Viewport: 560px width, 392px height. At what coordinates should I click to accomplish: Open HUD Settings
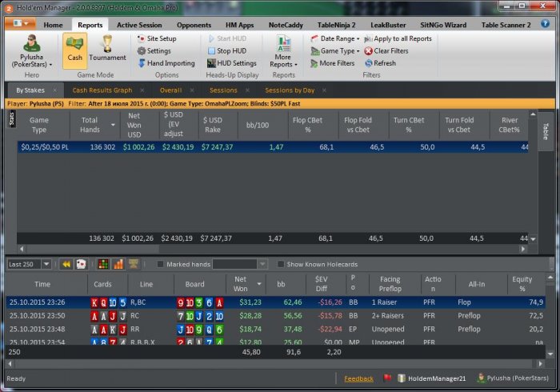pos(232,63)
